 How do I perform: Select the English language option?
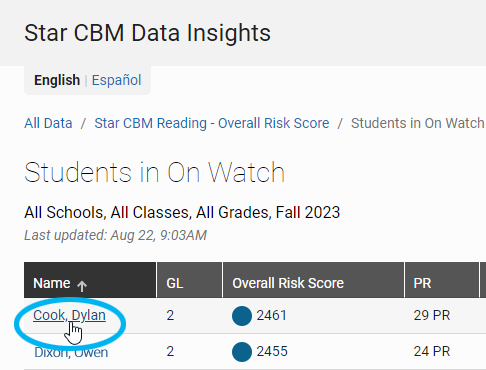(x=57, y=80)
